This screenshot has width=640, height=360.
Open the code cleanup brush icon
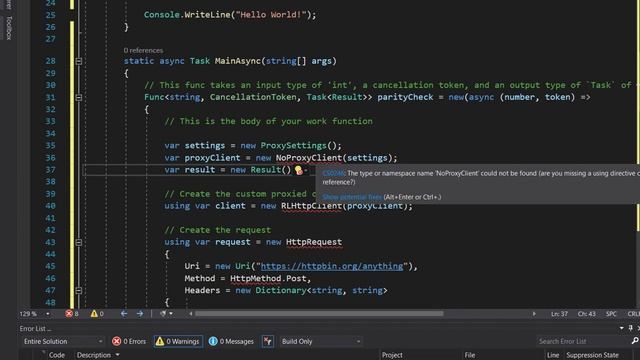click(163, 313)
